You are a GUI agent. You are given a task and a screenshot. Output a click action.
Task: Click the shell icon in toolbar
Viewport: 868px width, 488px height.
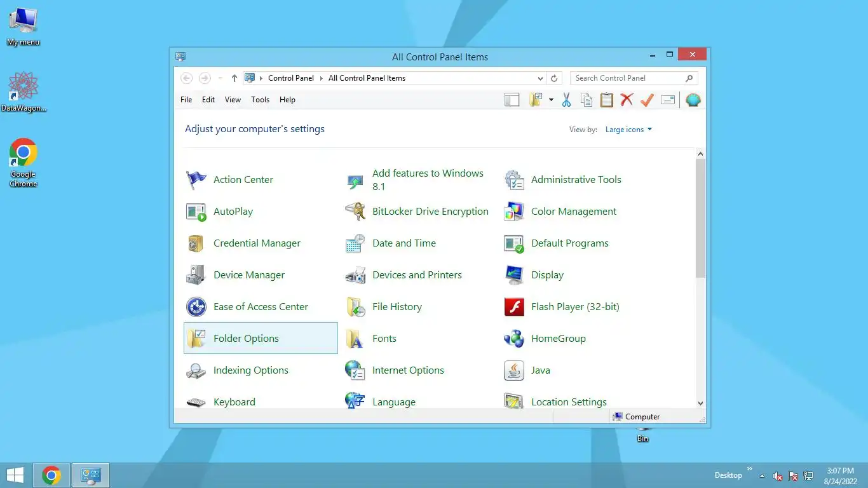[693, 100]
